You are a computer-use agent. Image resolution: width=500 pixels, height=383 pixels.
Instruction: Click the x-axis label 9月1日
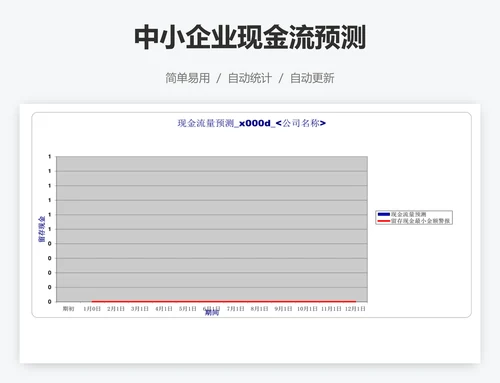[x=283, y=309]
